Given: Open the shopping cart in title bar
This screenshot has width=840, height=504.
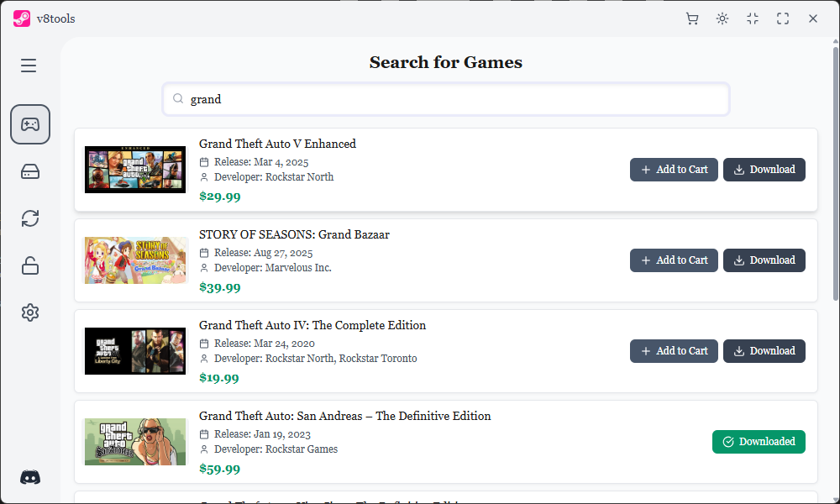Looking at the screenshot, I should point(691,18).
